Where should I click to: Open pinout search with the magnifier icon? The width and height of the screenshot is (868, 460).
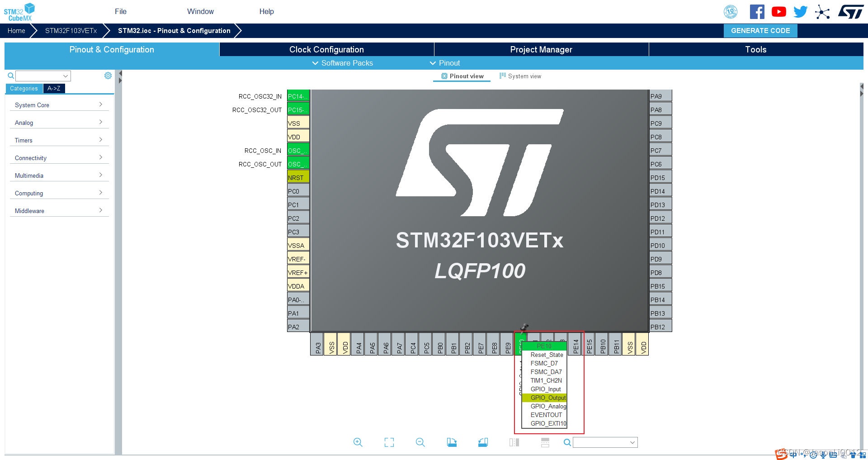(x=567, y=442)
